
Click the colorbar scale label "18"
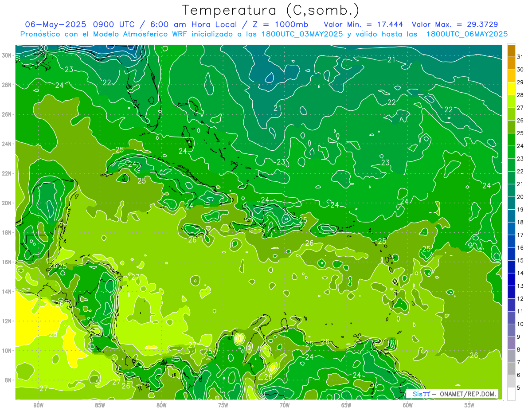tap(520, 222)
